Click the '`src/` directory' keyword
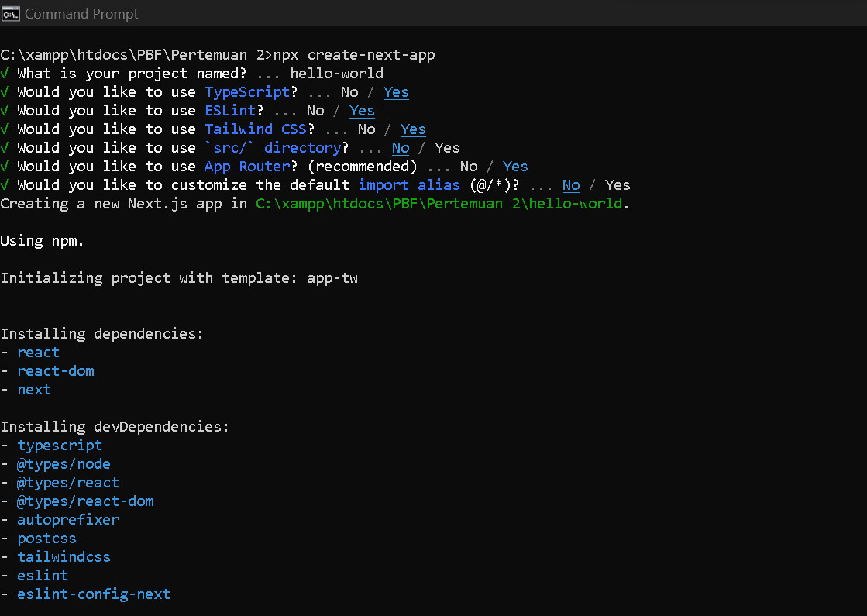Image resolution: width=867 pixels, height=616 pixels. click(274, 148)
